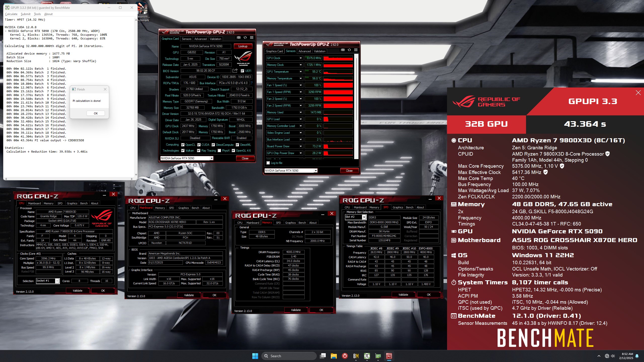Open GPU selector dropdown in GPU-Z Graphics Card window
This screenshot has width=644, height=362.
(212, 158)
